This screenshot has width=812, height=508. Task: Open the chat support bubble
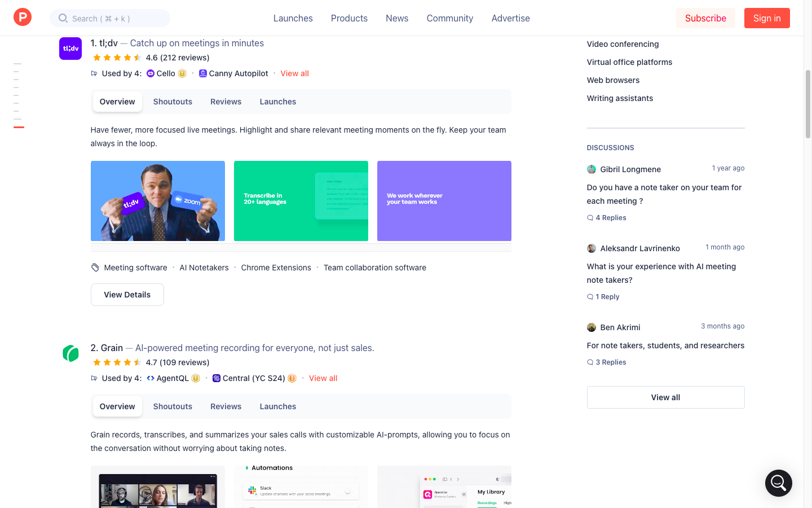(x=779, y=483)
